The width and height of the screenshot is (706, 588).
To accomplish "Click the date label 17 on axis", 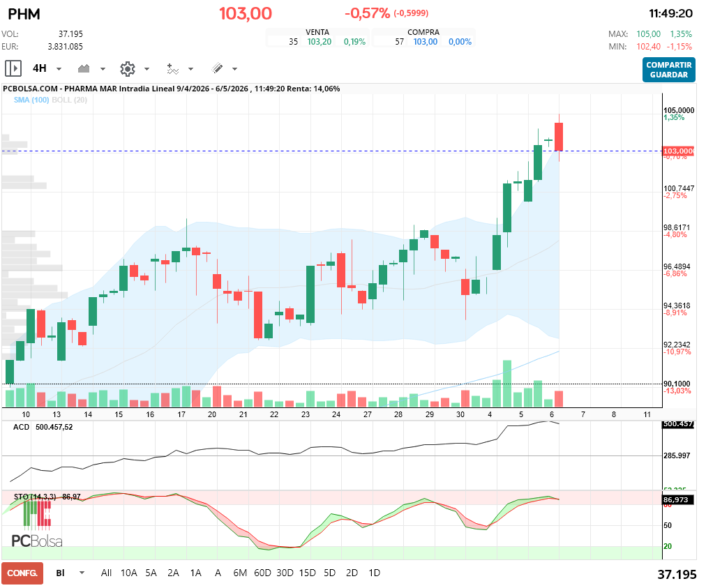I will [181, 414].
